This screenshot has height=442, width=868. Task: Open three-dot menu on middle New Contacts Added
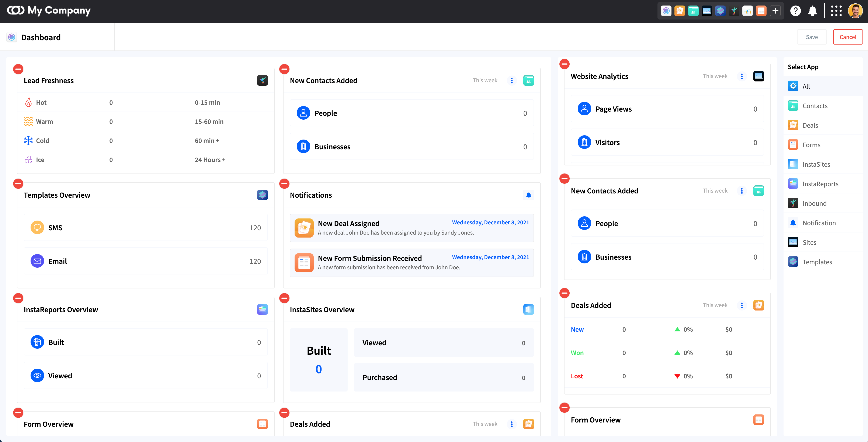click(x=511, y=81)
